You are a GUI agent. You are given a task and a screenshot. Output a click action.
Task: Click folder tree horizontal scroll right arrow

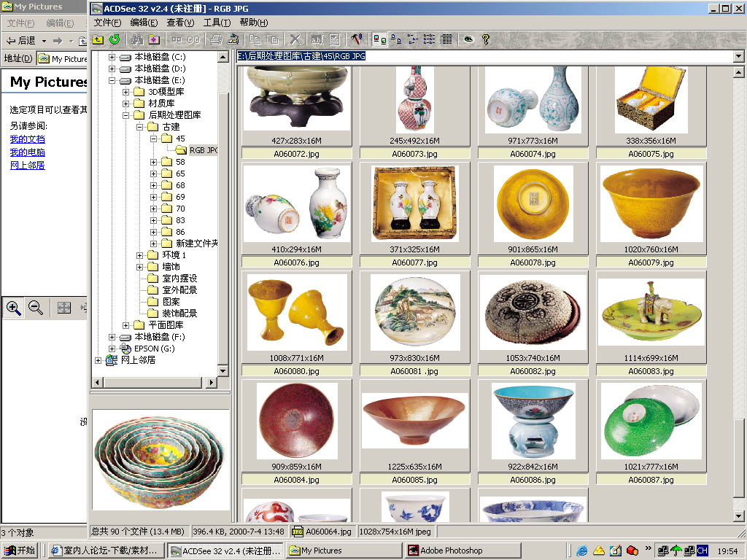click(212, 382)
